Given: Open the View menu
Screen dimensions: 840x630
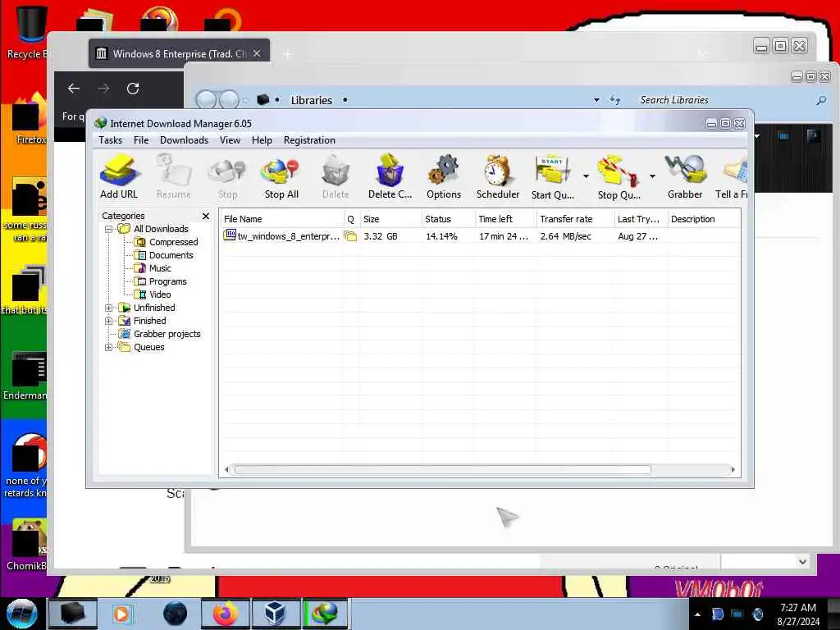Looking at the screenshot, I should tap(230, 140).
